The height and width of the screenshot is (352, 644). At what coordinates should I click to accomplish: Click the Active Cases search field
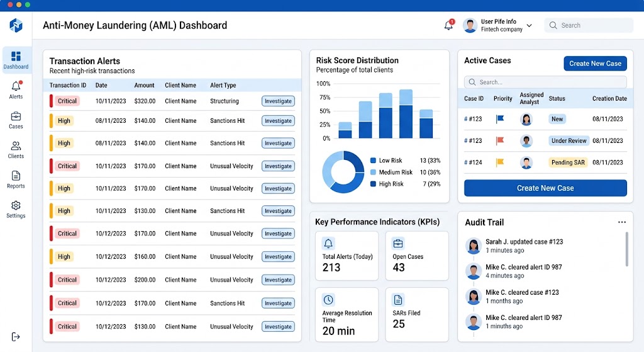point(545,82)
